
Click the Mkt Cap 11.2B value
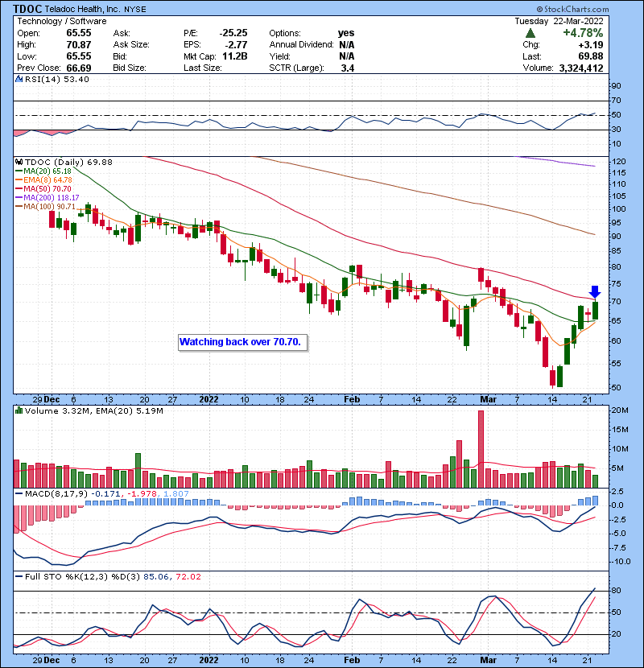[x=235, y=56]
